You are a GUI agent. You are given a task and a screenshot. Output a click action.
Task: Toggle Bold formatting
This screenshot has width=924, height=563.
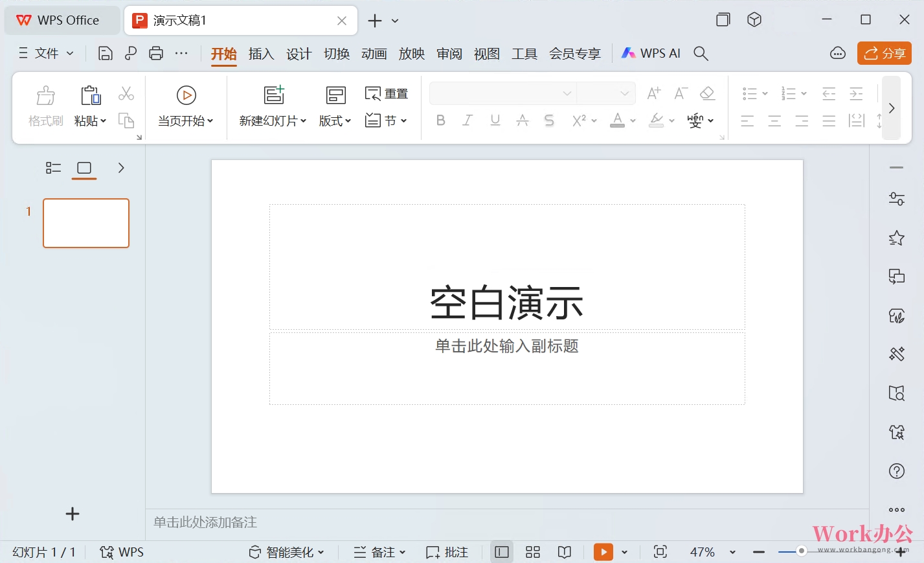(441, 120)
